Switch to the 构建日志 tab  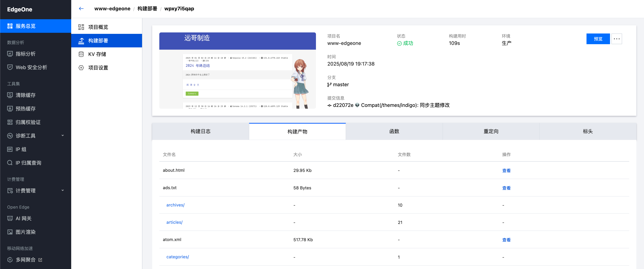(200, 131)
